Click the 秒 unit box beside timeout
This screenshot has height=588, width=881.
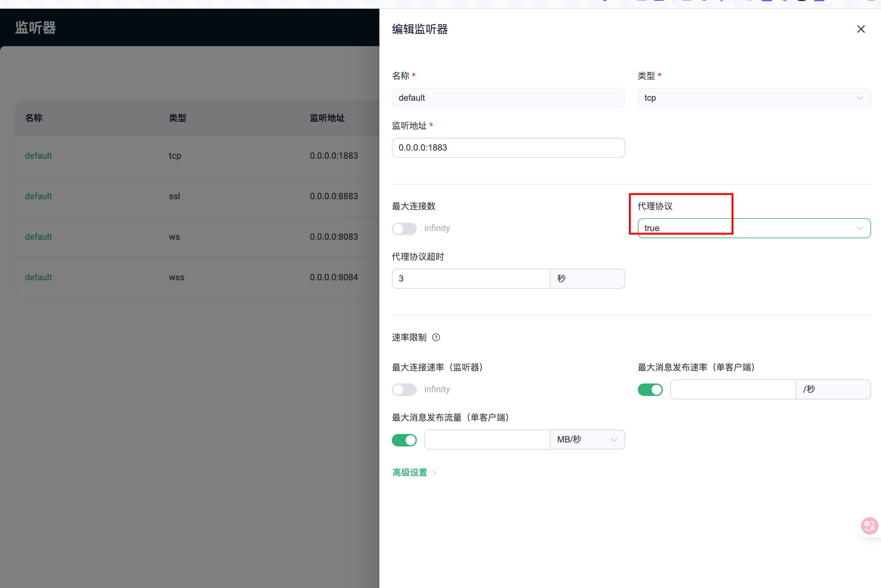pyautogui.click(x=587, y=279)
